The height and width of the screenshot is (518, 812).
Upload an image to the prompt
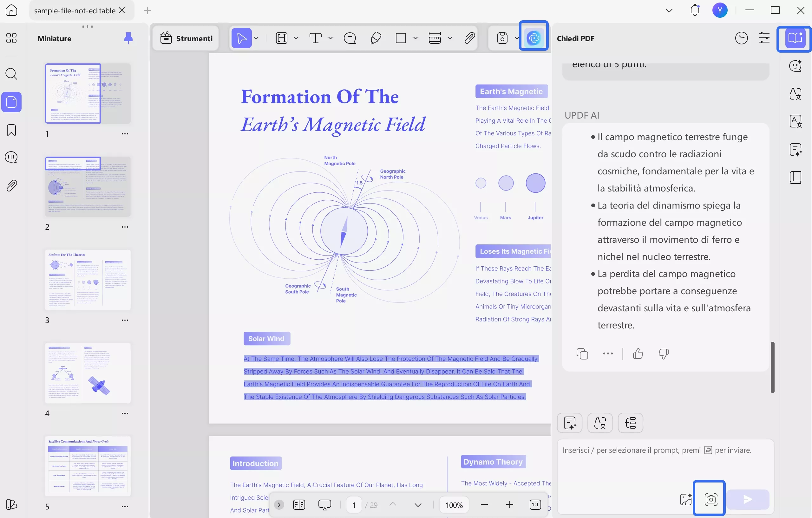(x=685, y=500)
